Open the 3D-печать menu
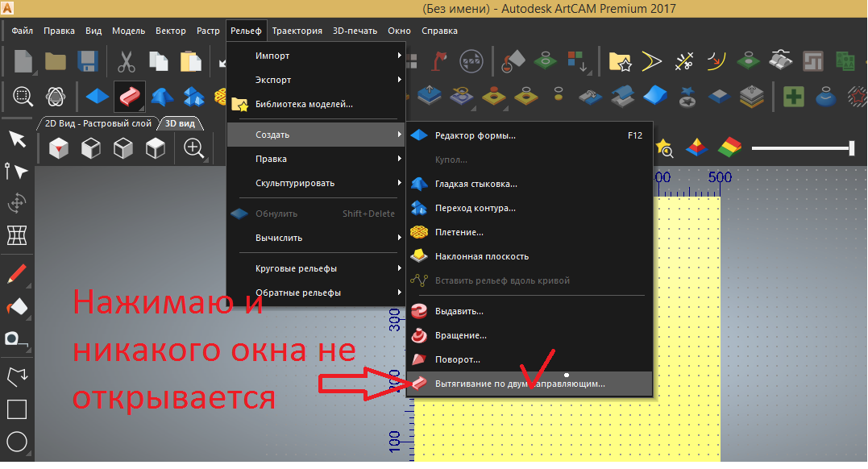Screen dimensions: 868x469 pos(355,31)
